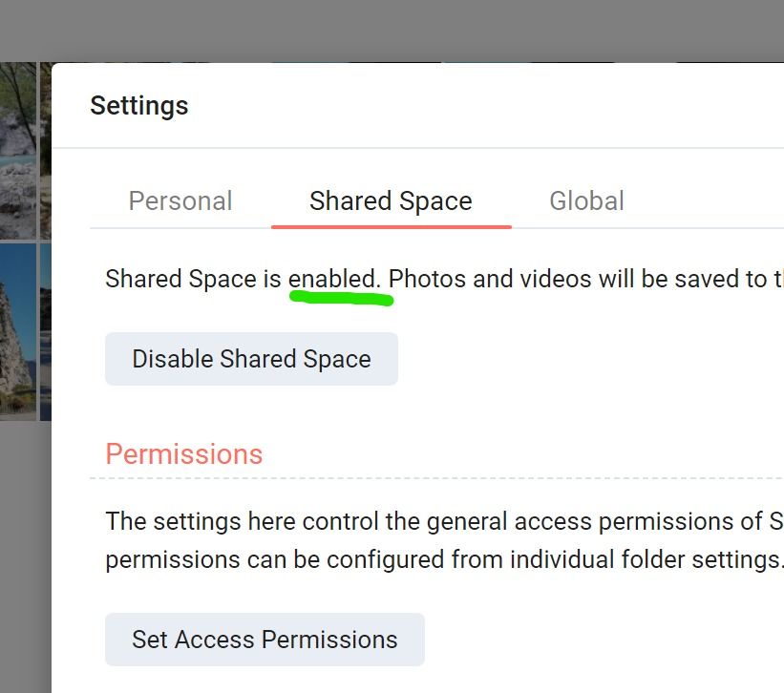784x693 pixels.
Task: Switch to the Global settings tab
Action: click(586, 201)
